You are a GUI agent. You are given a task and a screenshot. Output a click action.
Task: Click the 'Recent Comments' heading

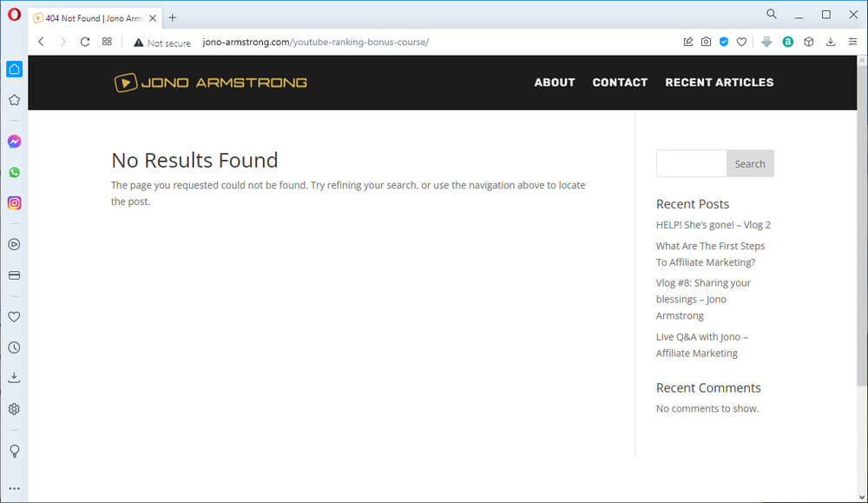pos(708,387)
